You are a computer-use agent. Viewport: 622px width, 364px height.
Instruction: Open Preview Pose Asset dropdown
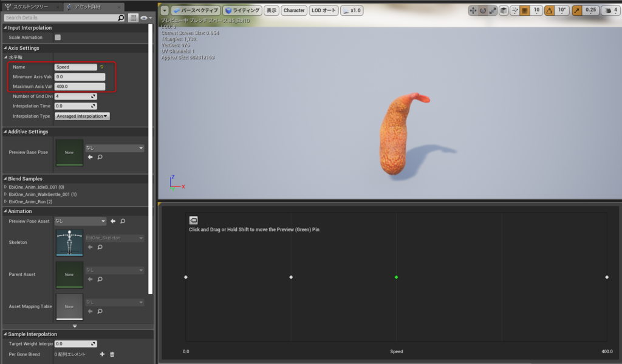coord(81,221)
